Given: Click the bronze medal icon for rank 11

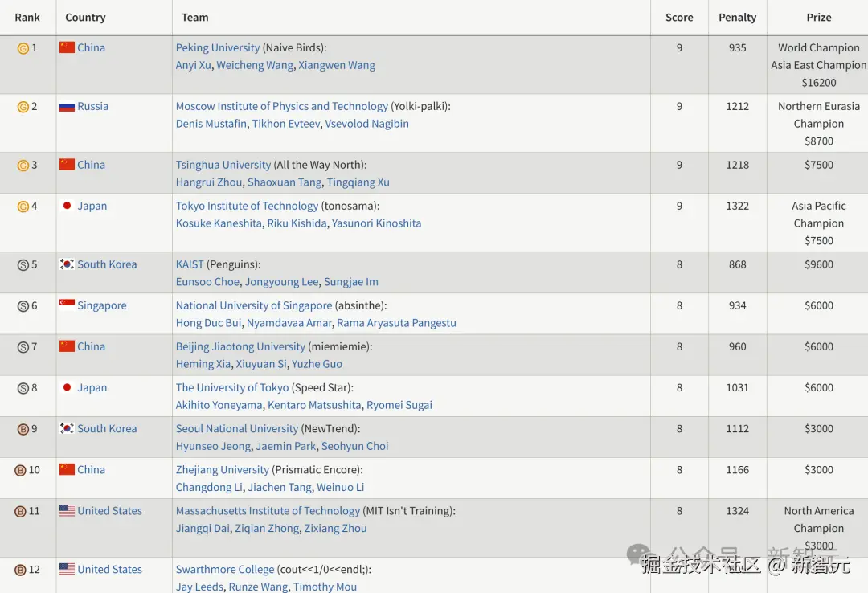Looking at the screenshot, I should 20,512.
